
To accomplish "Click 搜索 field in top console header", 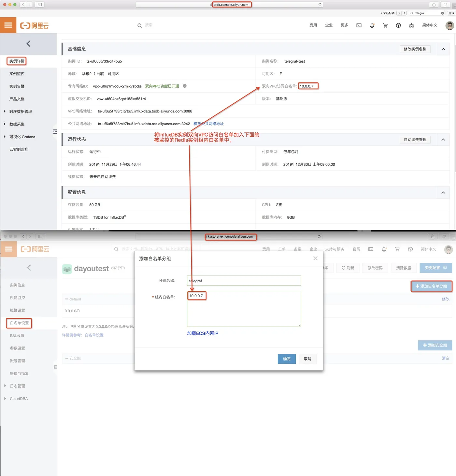I will pyautogui.click(x=149, y=25).
